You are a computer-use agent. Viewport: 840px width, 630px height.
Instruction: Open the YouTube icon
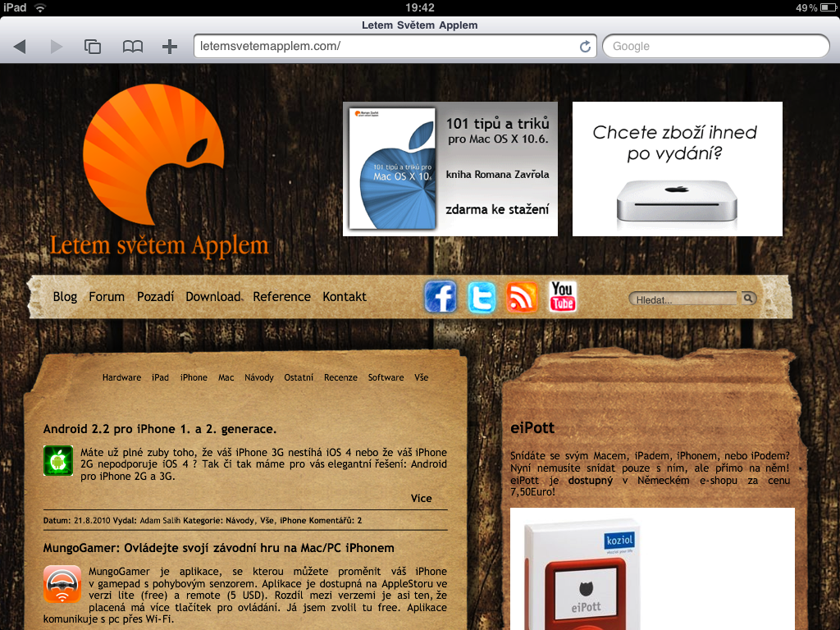tap(563, 296)
